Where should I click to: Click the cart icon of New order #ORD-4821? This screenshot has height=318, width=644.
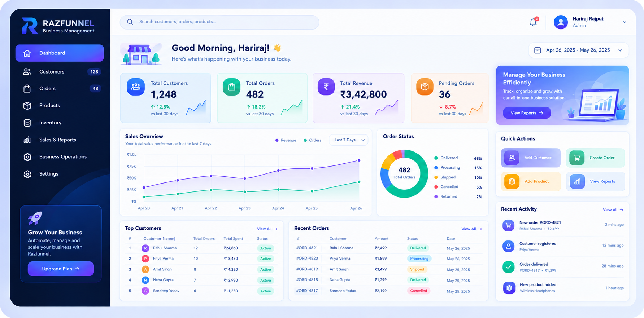coord(508,225)
